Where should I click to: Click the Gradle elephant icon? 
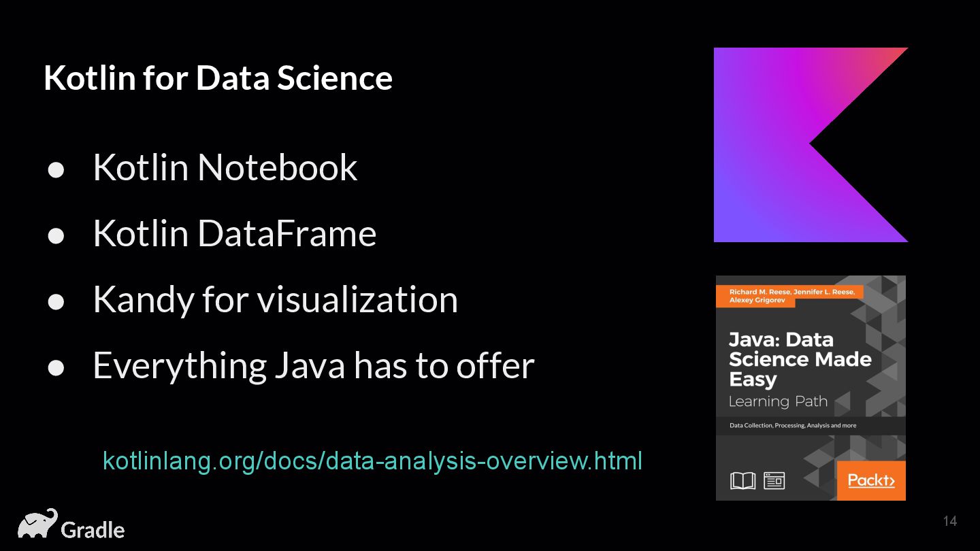tap(37, 523)
